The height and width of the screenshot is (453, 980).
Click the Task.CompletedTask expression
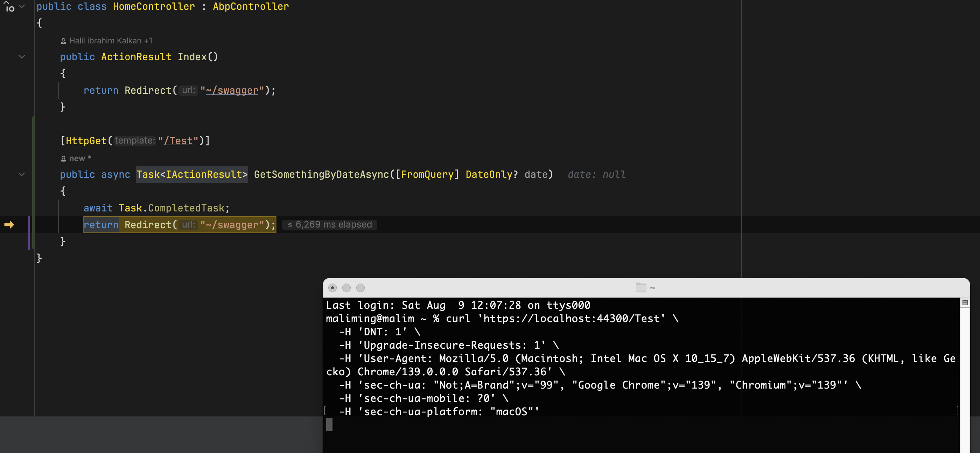tap(171, 208)
